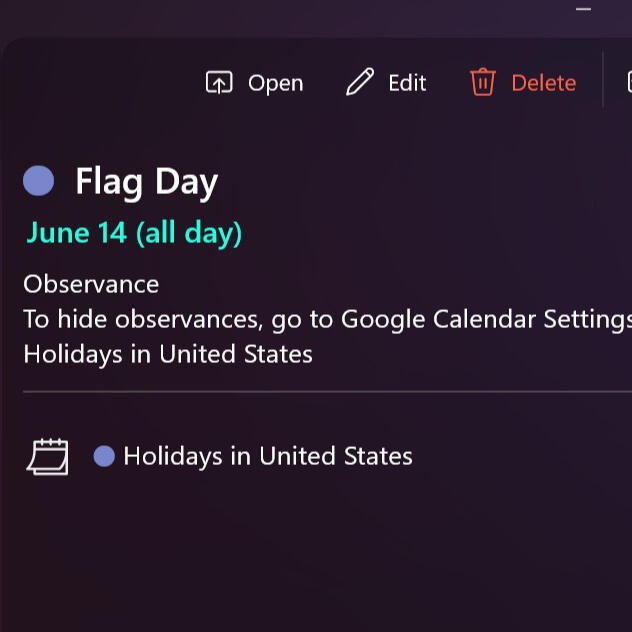Click the Observance description line
Screen dimensions: 632x632
(x=91, y=284)
